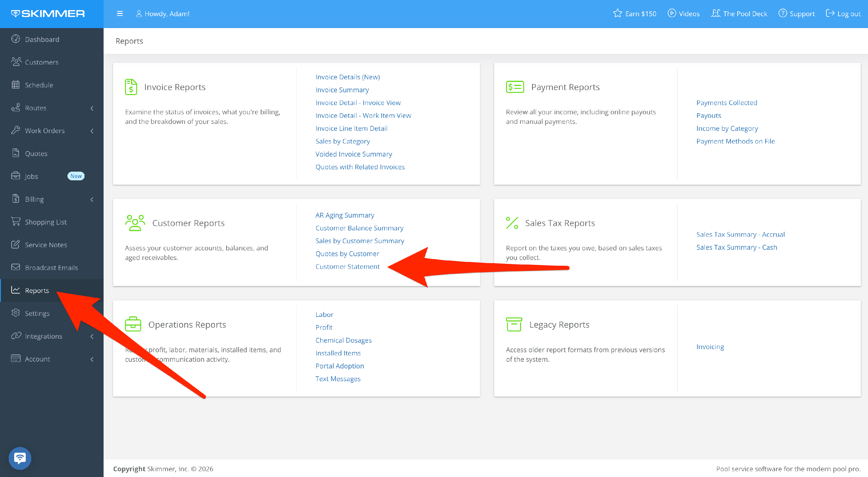
Task: Go to Settings in sidebar
Action: [37, 313]
